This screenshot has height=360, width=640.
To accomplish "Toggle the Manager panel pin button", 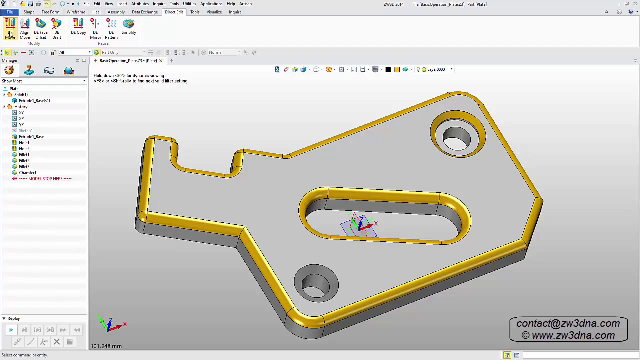I will point(78,60).
